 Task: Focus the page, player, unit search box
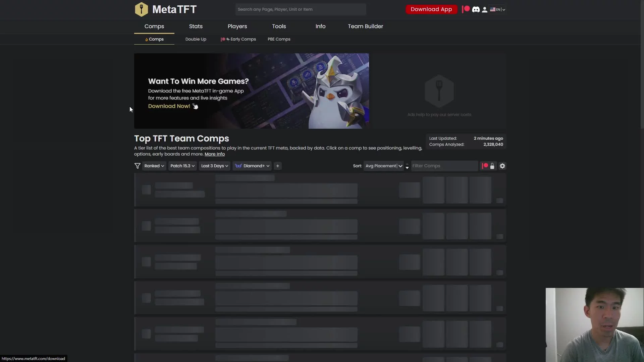[301, 9]
